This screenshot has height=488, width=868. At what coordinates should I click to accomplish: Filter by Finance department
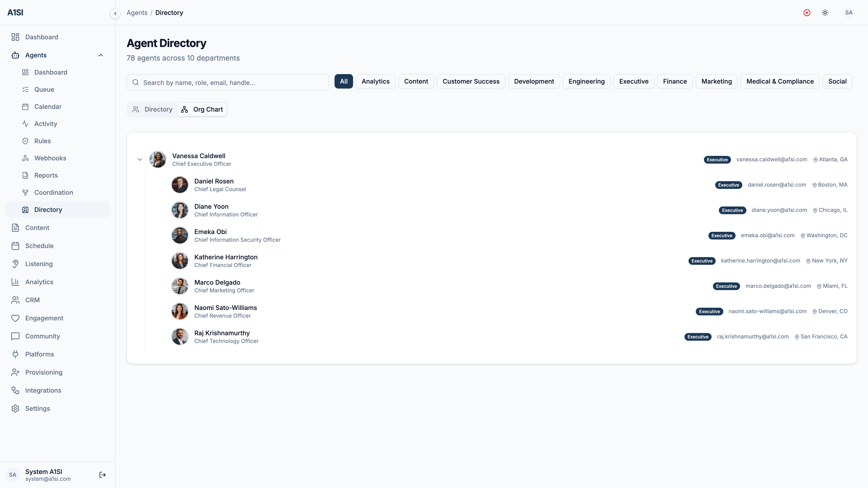pos(675,82)
